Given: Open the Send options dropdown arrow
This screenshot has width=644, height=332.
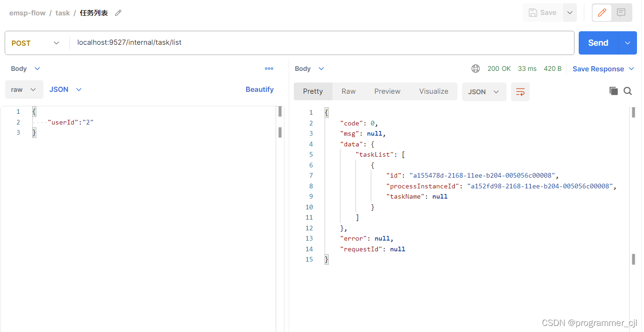Looking at the screenshot, I should tap(628, 43).
